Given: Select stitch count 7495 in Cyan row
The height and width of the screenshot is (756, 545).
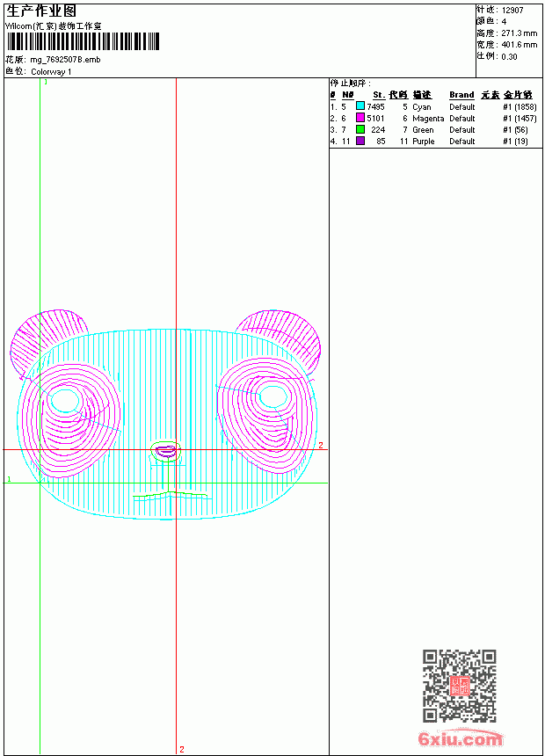Looking at the screenshot, I should tap(375, 107).
